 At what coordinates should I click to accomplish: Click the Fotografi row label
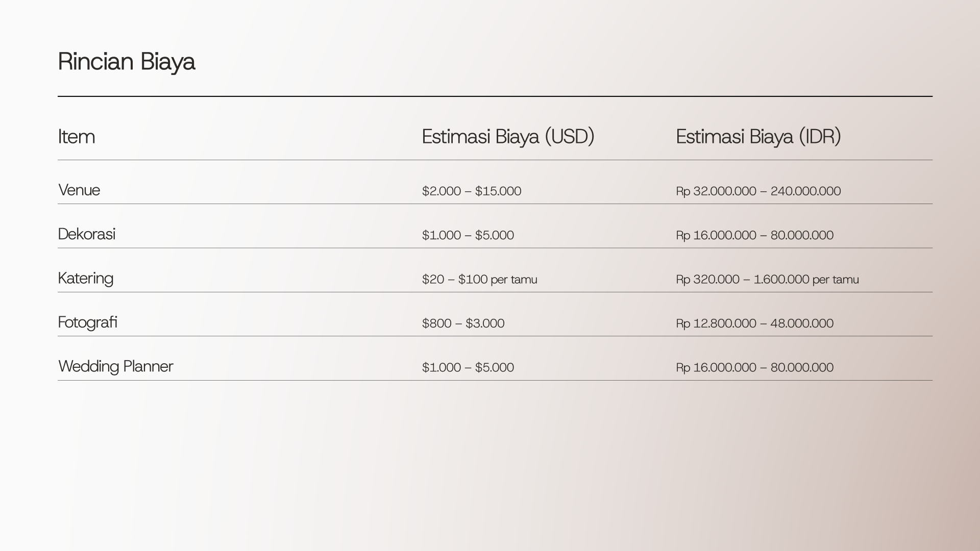pos(88,322)
